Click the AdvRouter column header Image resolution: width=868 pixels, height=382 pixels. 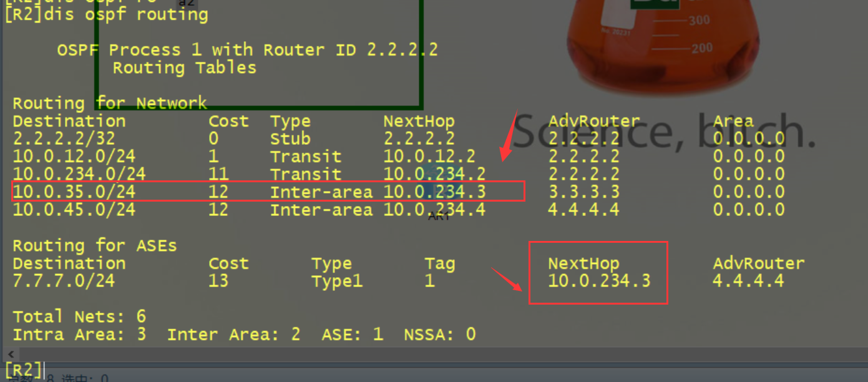(593, 120)
